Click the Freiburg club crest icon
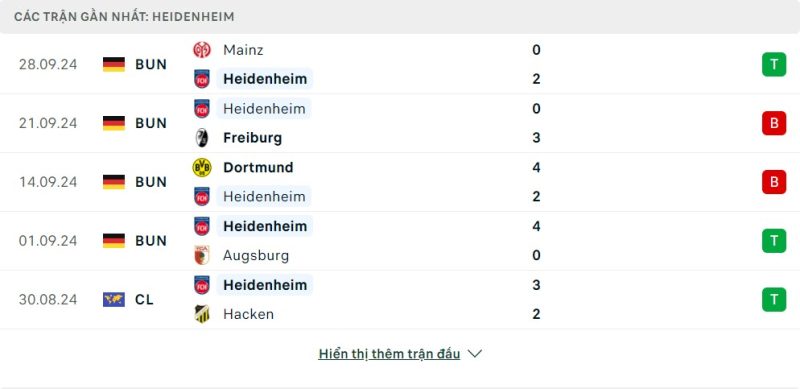Viewport: 800px width, 389px height. 202,138
